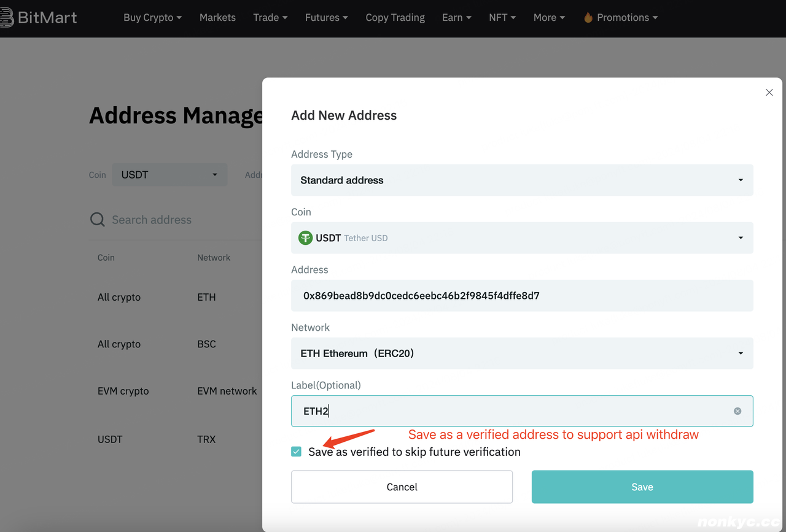Expand the Coin USDT selector in dialog
The height and width of the screenshot is (532, 786).
pyautogui.click(x=522, y=238)
